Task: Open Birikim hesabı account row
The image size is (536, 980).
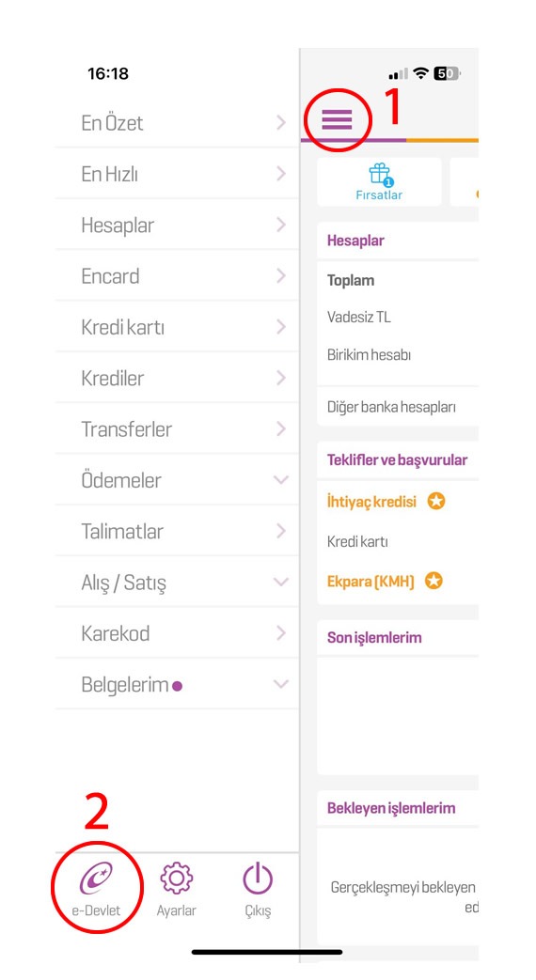Action: pyautogui.click(x=397, y=355)
